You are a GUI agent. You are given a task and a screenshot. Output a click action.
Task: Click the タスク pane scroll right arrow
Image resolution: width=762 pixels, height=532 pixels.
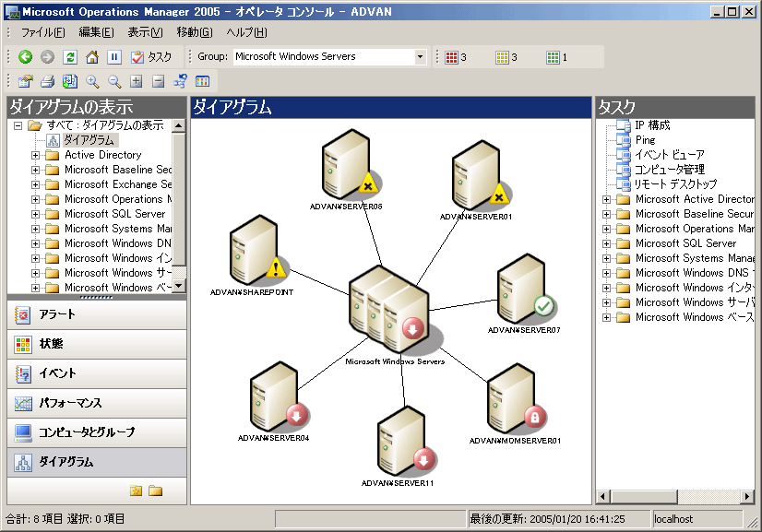pos(747,497)
